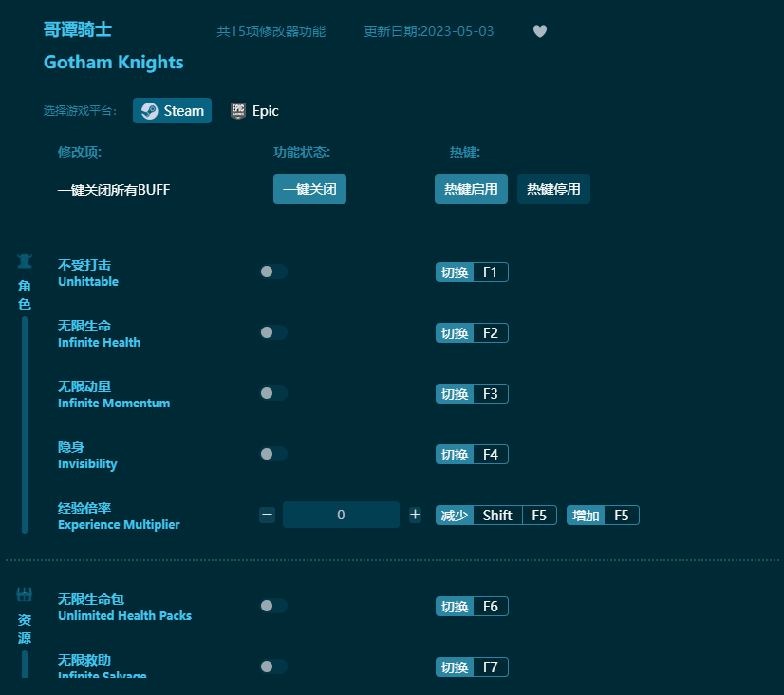
Task: Click the heart favorite icon
Action: tap(539, 31)
